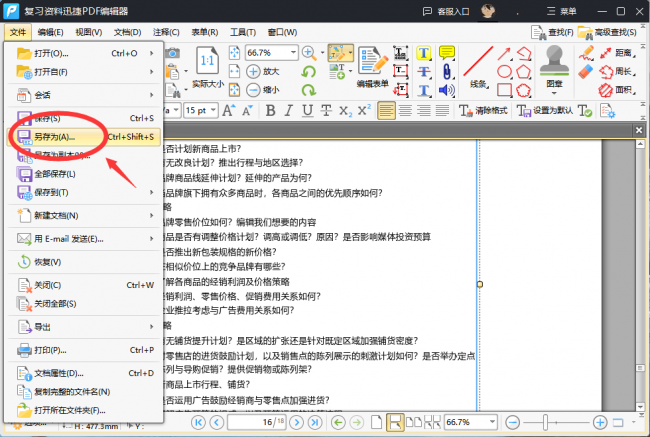The width and height of the screenshot is (650, 437).
Task: Toggle underline text formatting
Action: tap(307, 111)
